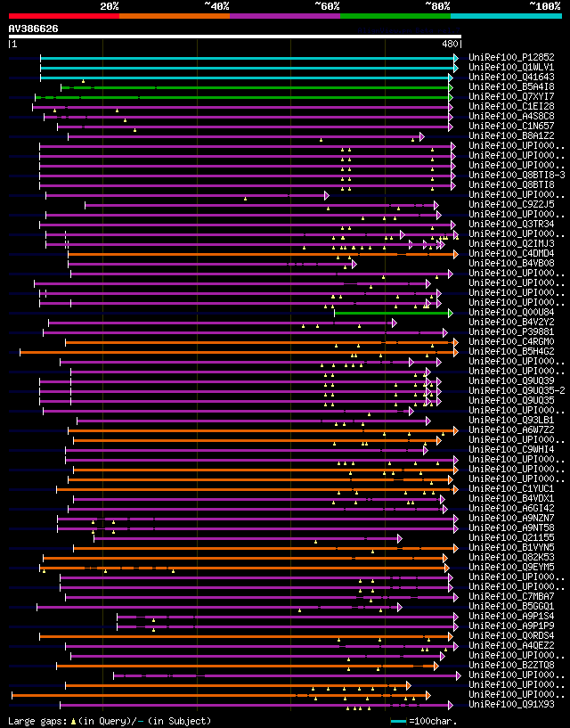The width and height of the screenshot is (570, 728).
Task: Select the UniRef100_Q9UQ39 label
Action: pyautogui.click(x=511, y=380)
